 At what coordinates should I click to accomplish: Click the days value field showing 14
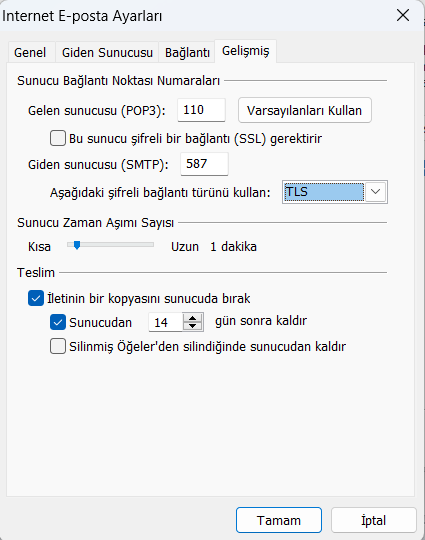(165, 322)
